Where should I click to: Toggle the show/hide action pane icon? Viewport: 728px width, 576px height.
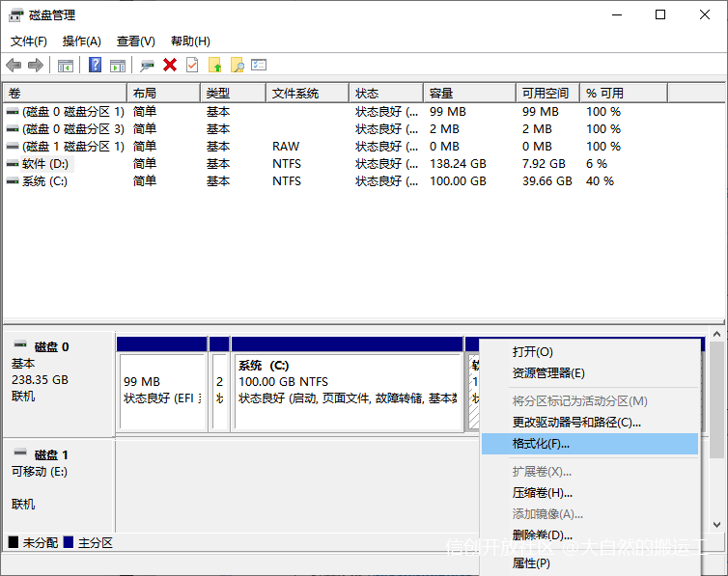pyautogui.click(x=118, y=66)
